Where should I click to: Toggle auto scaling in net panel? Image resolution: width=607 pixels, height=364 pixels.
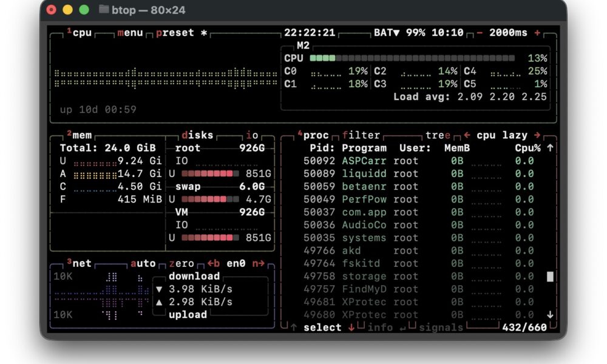(x=143, y=263)
